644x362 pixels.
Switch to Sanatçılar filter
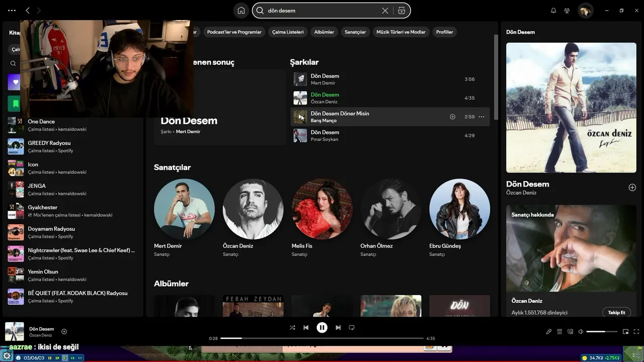click(355, 32)
